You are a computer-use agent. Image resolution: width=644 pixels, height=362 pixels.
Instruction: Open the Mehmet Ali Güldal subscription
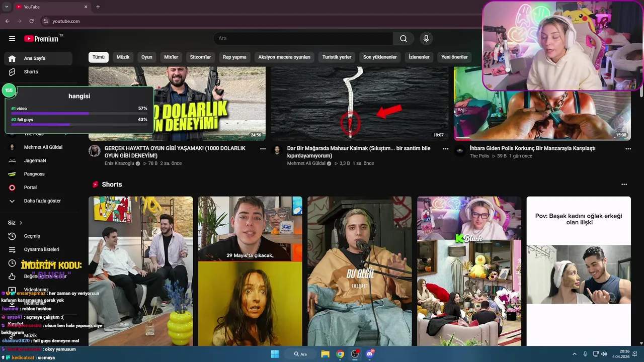pos(38,147)
